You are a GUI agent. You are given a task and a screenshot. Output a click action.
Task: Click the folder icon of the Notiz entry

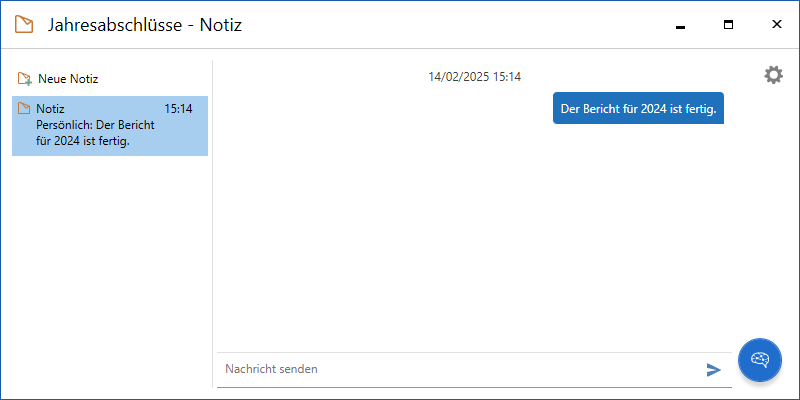pos(25,109)
